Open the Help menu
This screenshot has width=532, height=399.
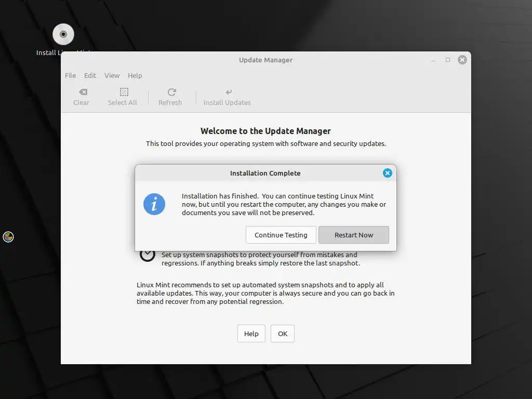(135, 75)
